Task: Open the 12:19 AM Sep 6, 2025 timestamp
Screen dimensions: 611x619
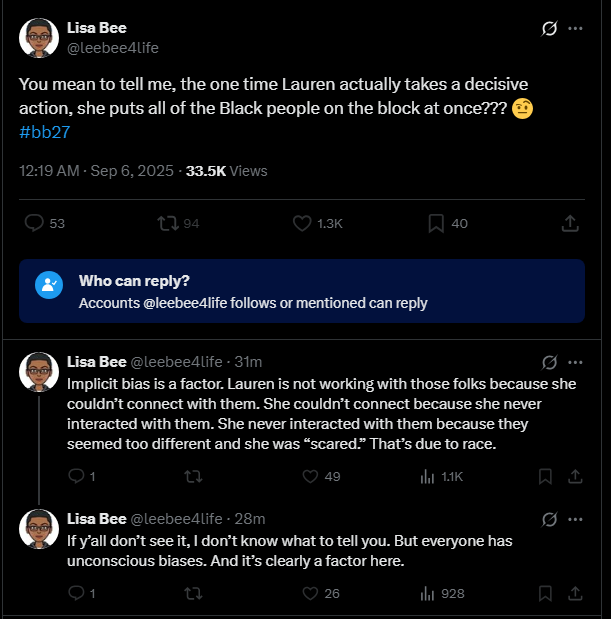Action: pyautogui.click(x=96, y=171)
